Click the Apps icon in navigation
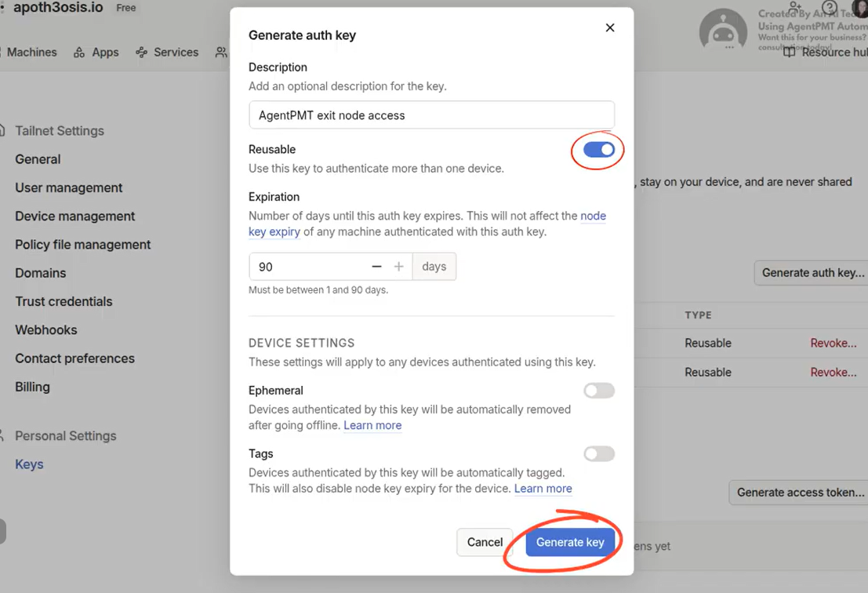Viewport: 868px width, 593px height. (79, 52)
